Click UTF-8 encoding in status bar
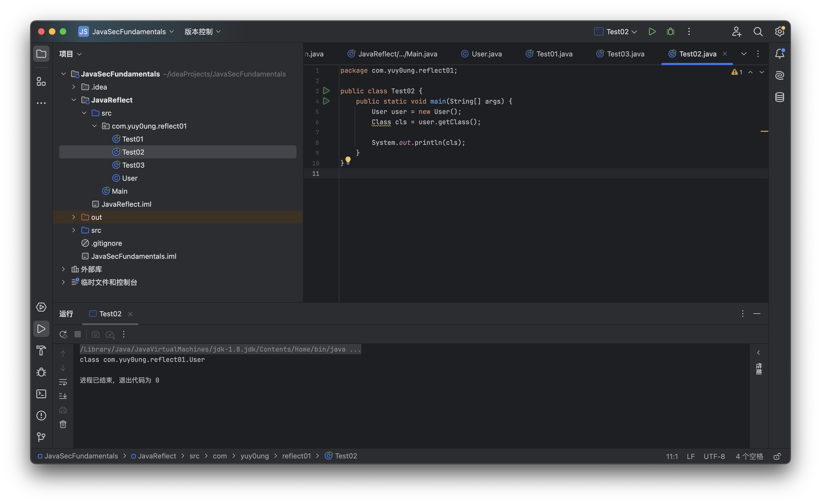The image size is (821, 504). pos(714,456)
